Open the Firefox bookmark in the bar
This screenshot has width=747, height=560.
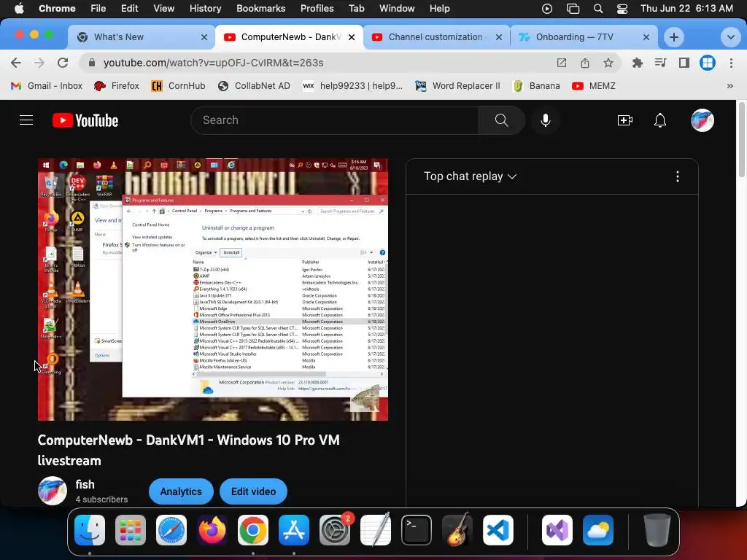117,86
